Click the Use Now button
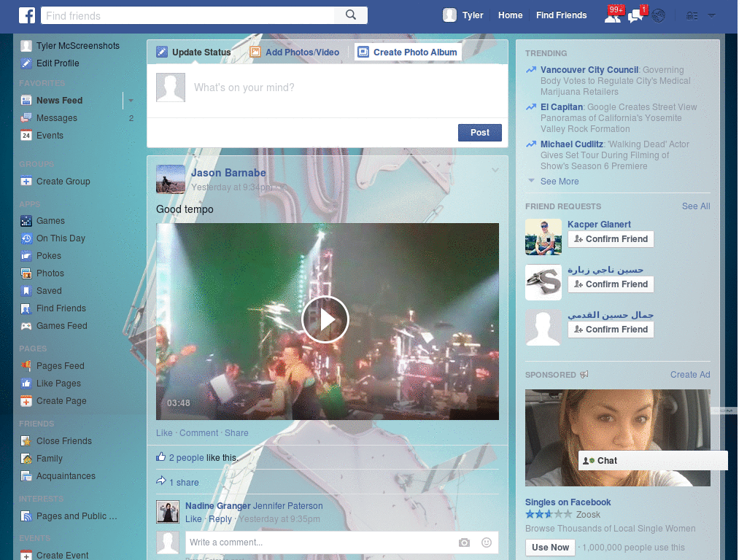The height and width of the screenshot is (560, 747). (550, 548)
